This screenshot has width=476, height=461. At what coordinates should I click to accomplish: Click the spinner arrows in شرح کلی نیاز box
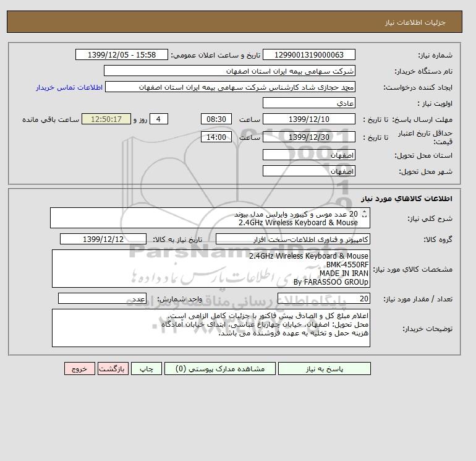tap(365, 214)
